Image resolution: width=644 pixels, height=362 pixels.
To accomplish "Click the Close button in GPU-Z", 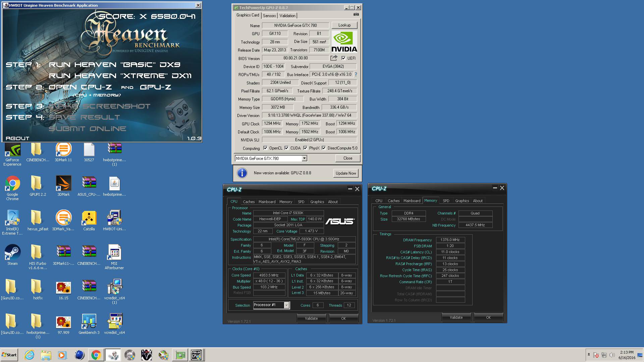I will point(348,158).
